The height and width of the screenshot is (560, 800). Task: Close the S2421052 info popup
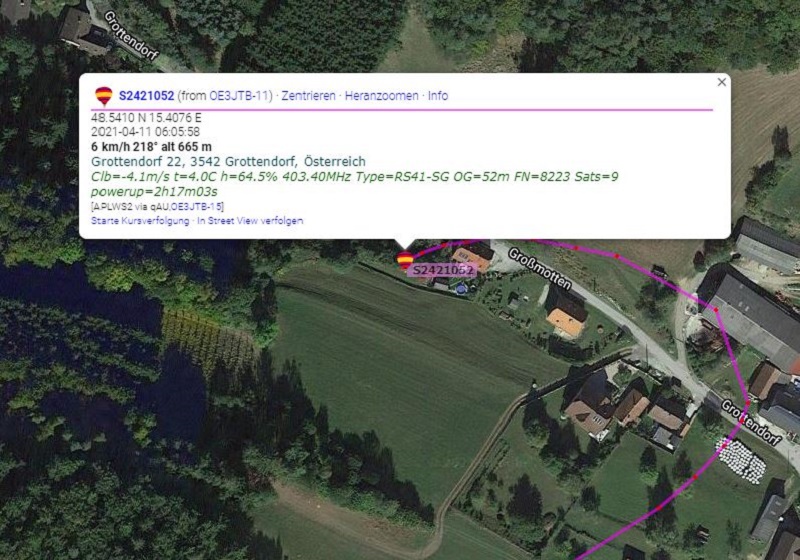point(721,82)
